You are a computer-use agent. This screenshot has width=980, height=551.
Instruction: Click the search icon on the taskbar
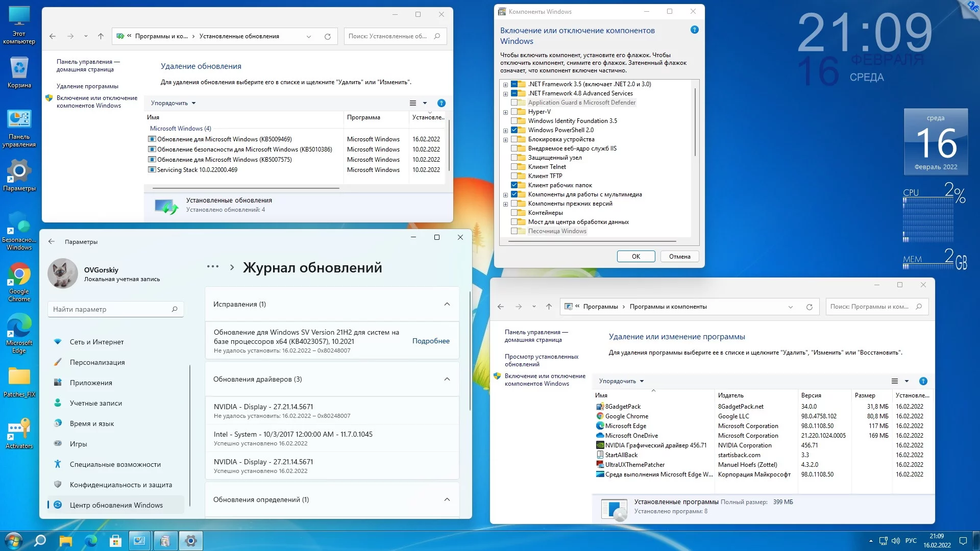[40, 541]
